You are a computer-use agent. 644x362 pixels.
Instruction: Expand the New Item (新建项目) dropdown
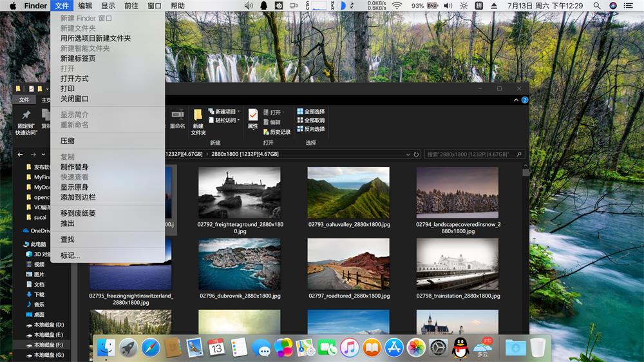point(224,111)
